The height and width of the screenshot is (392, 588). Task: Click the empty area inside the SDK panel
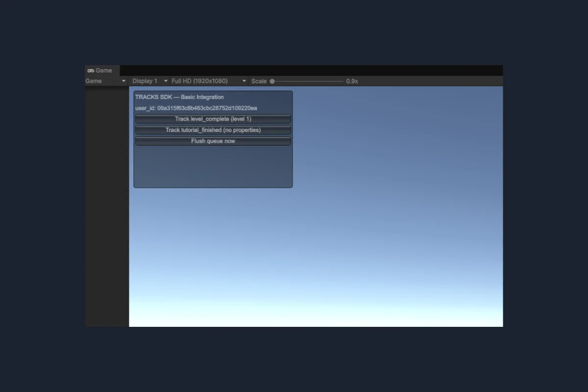[x=213, y=167]
